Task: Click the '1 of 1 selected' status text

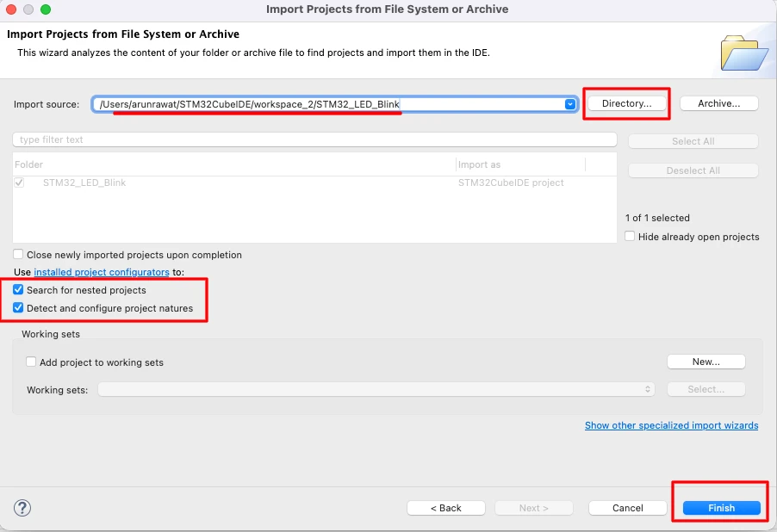Action: click(x=657, y=218)
